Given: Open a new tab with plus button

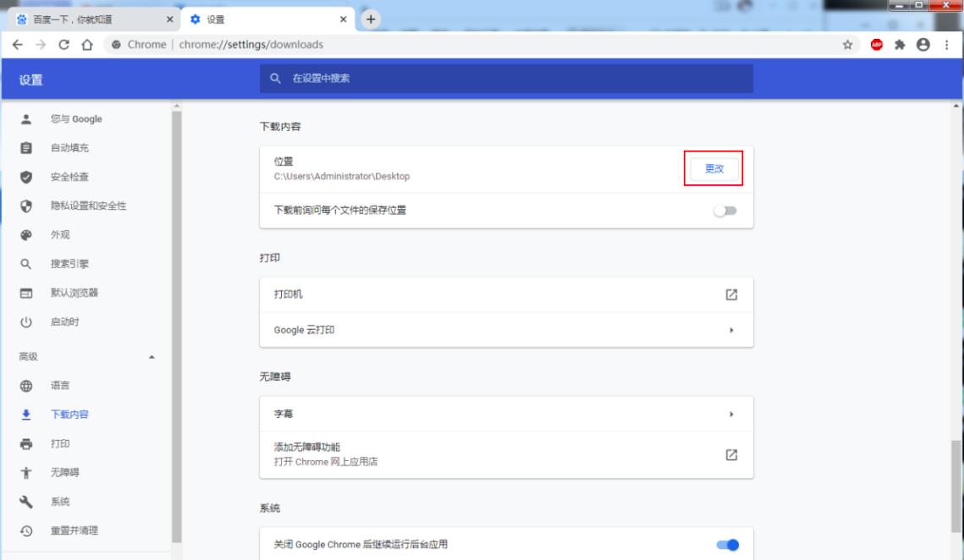Looking at the screenshot, I should [x=371, y=19].
